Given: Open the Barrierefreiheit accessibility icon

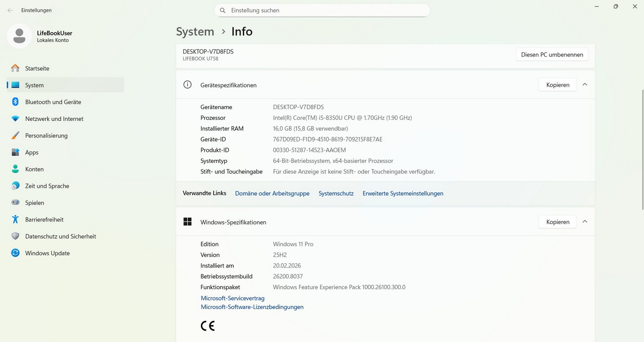Looking at the screenshot, I should pos(16,219).
